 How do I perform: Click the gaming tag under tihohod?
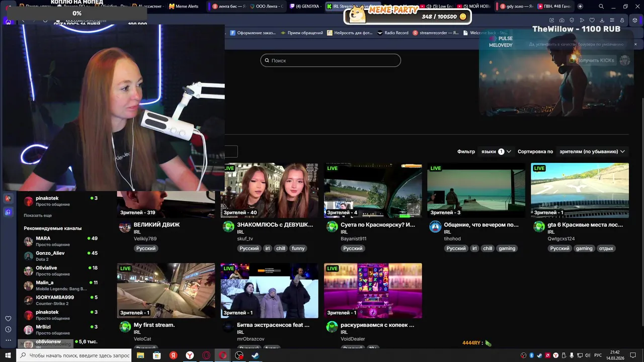pyautogui.click(x=507, y=248)
